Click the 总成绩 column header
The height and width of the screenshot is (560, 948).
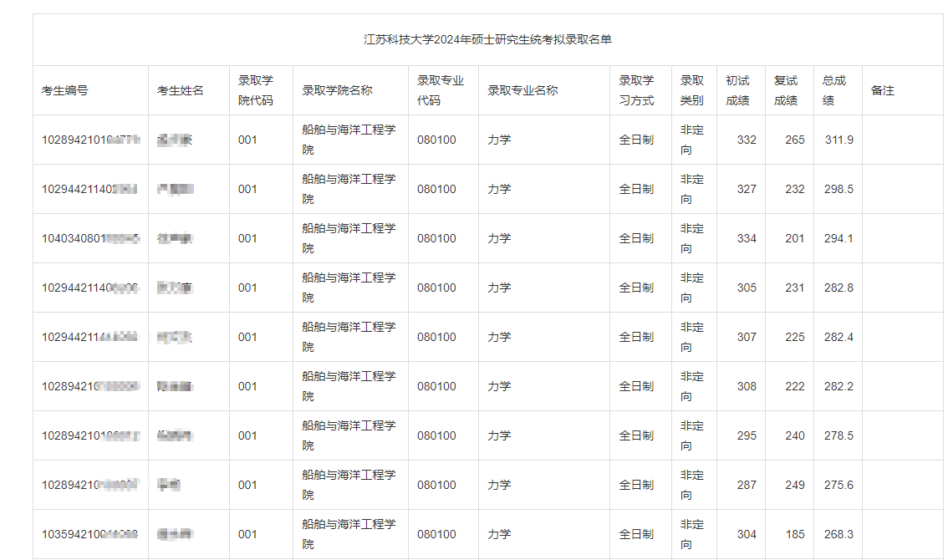834,90
